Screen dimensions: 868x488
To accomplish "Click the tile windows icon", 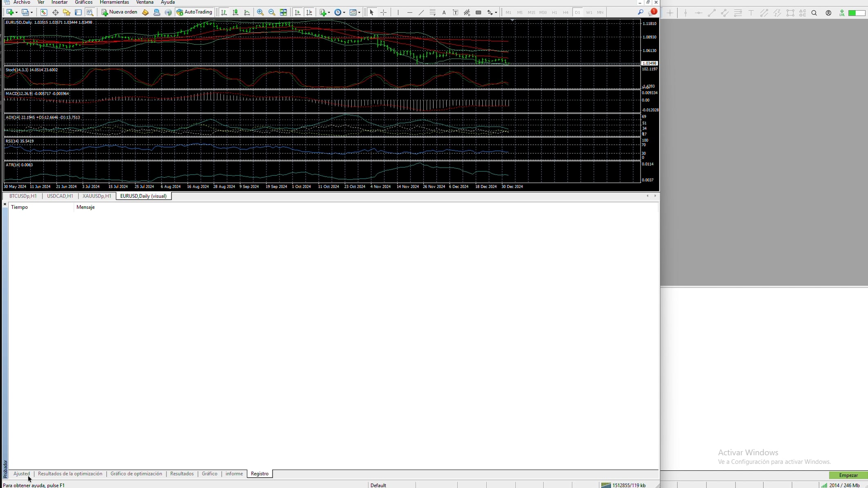I will [x=283, y=12].
